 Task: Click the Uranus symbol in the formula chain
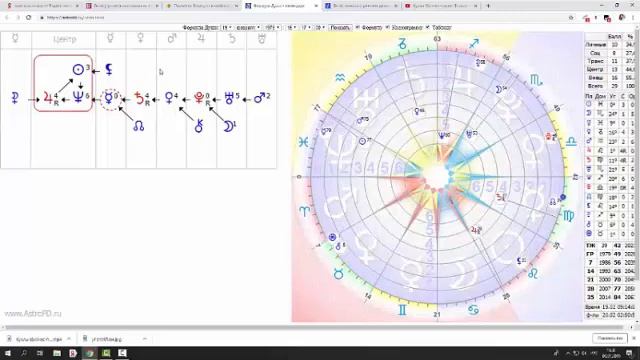click(x=229, y=98)
